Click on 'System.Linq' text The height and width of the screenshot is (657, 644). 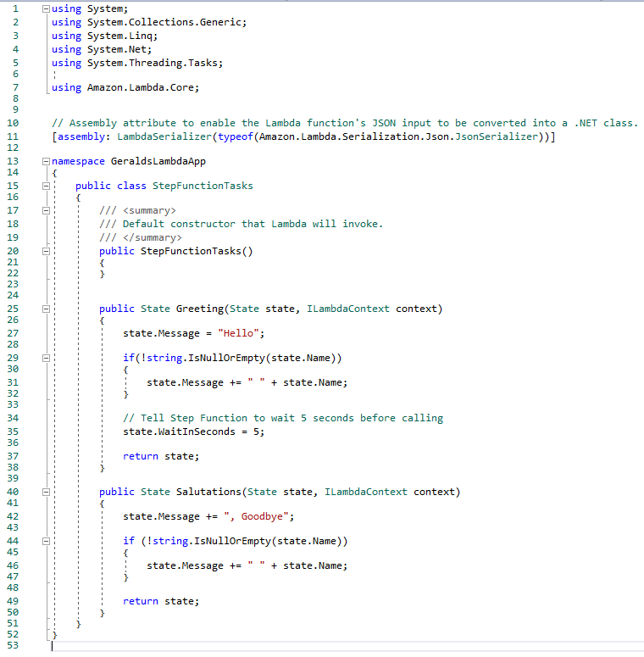tap(119, 36)
